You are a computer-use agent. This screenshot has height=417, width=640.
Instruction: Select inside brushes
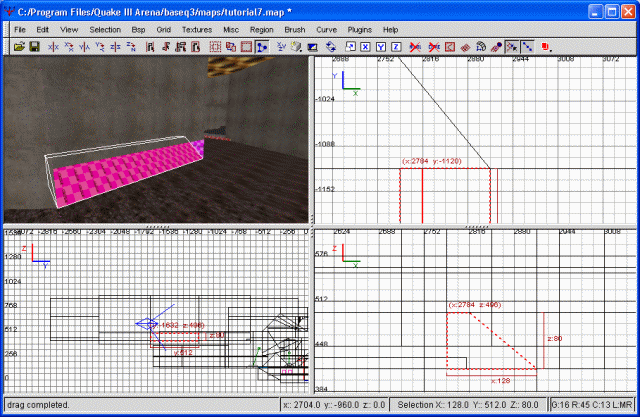(x=196, y=47)
